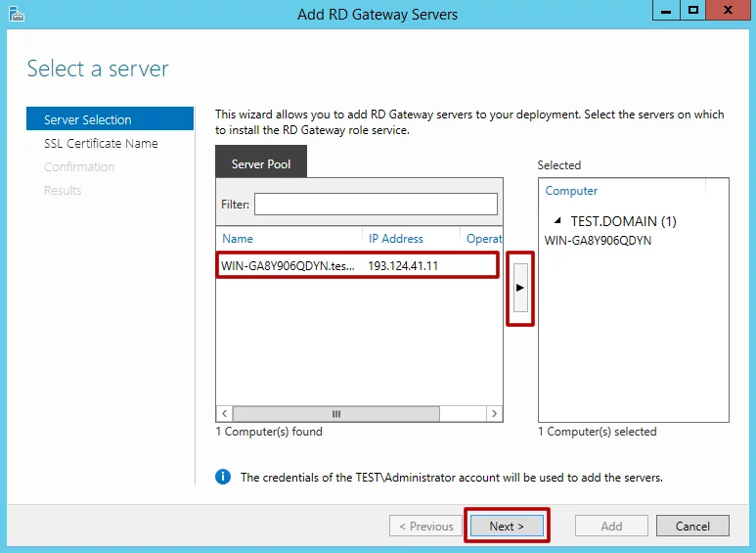The height and width of the screenshot is (553, 756).
Task: Switch to Server Pool tab
Action: coord(261,163)
